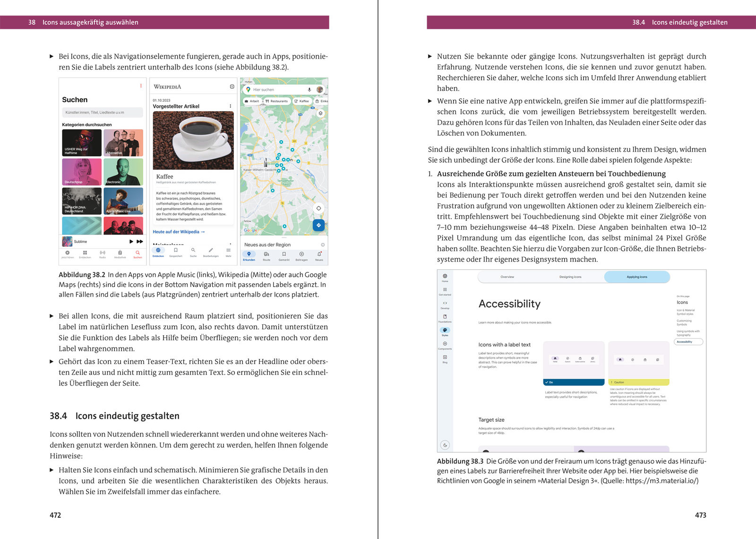Open Develop in Material sidebar
756x539 pixels.
pos(445,305)
